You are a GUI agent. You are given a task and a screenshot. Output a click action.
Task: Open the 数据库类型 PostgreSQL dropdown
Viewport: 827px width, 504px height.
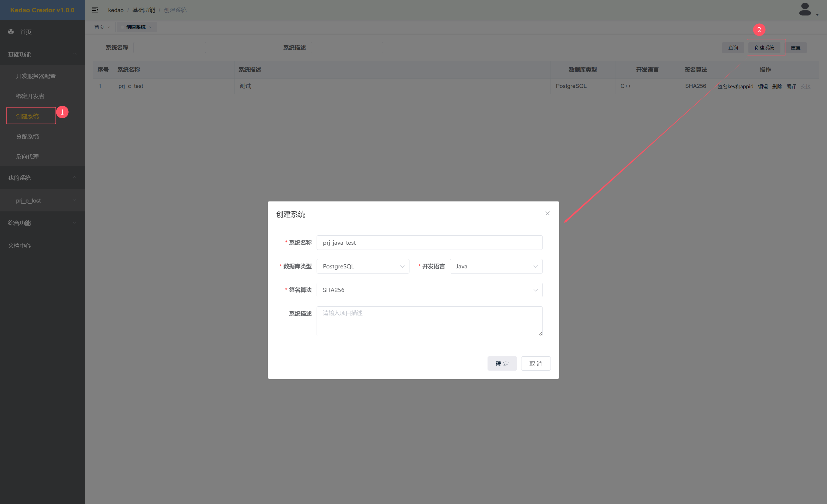click(362, 266)
